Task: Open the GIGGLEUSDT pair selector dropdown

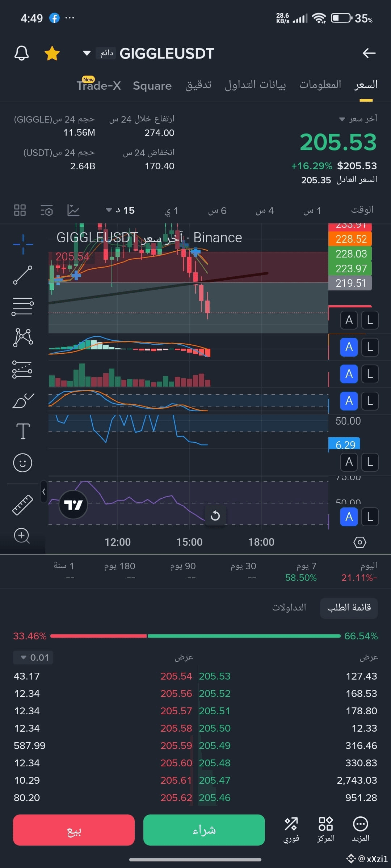Action: (87, 53)
